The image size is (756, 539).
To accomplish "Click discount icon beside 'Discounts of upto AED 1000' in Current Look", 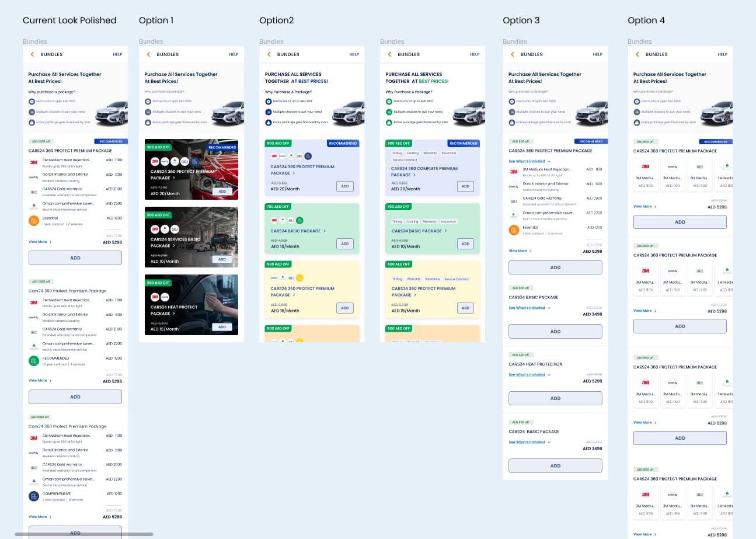I will 32,102.
